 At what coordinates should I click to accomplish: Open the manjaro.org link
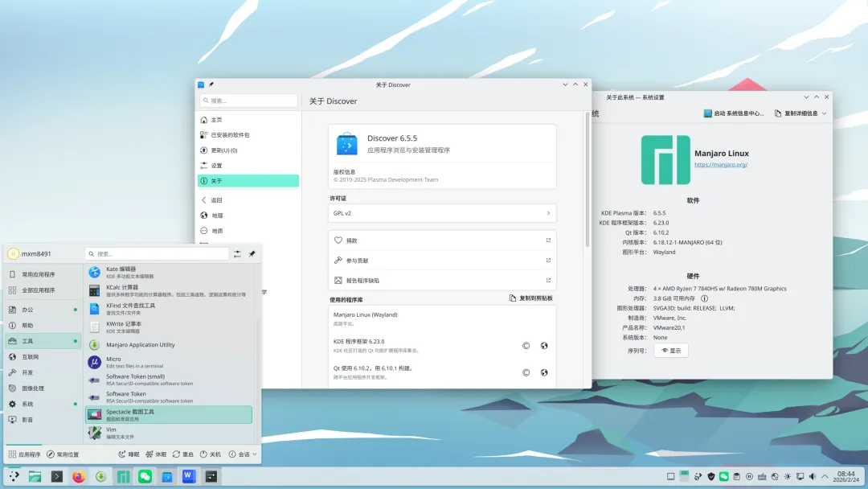721,165
